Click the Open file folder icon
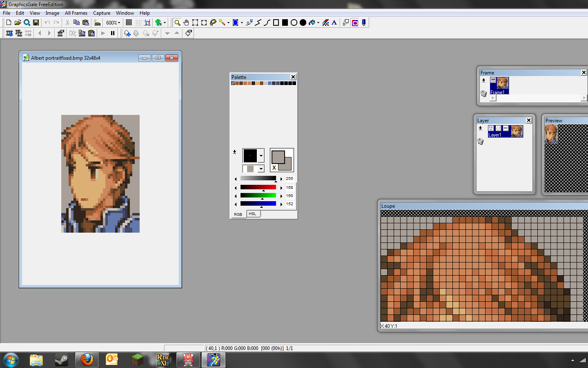 18,22
